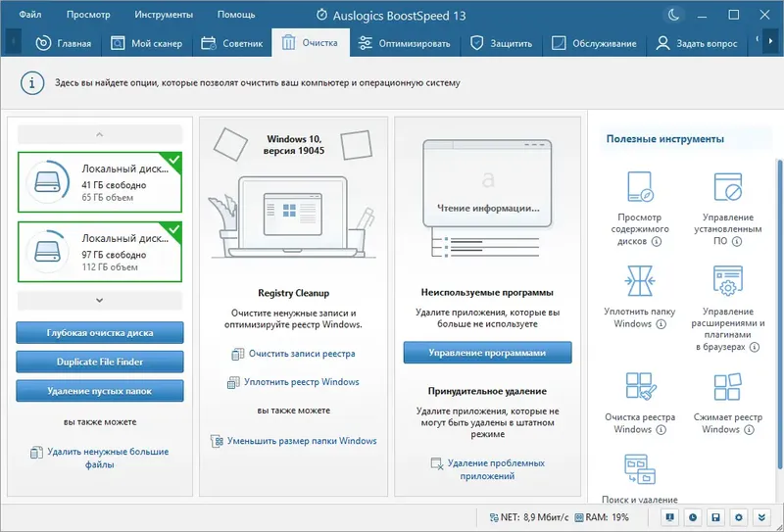Open the Задать вопрос tab
This screenshot has width=784, height=532.
tap(697, 43)
